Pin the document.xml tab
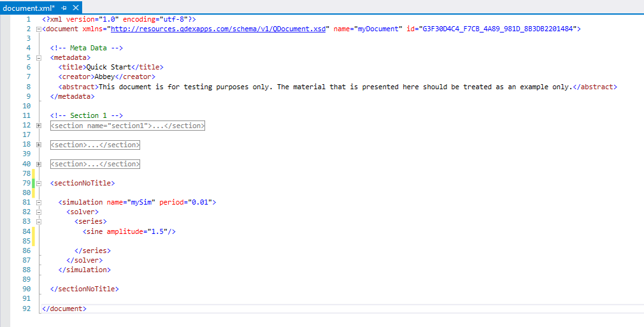The width and height of the screenshot is (644, 327). (x=64, y=8)
